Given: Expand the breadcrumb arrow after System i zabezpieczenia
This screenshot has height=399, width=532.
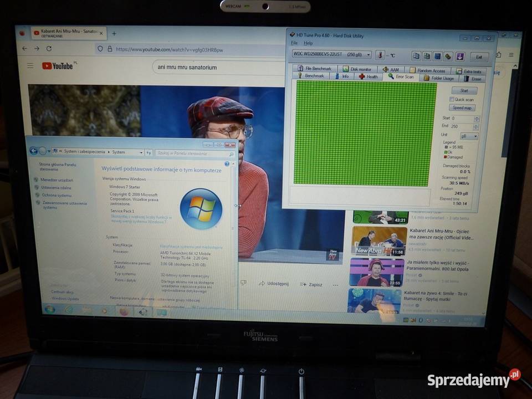Looking at the screenshot, I should click(x=110, y=152).
